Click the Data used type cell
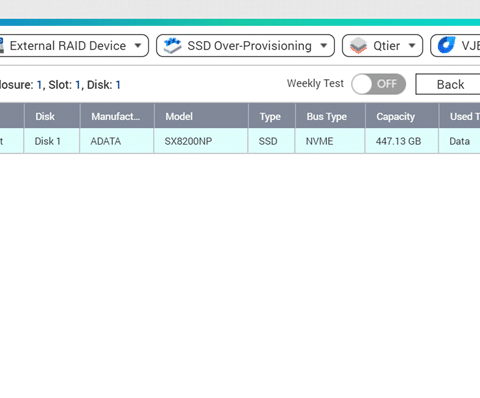The height and width of the screenshot is (398, 480). (459, 141)
